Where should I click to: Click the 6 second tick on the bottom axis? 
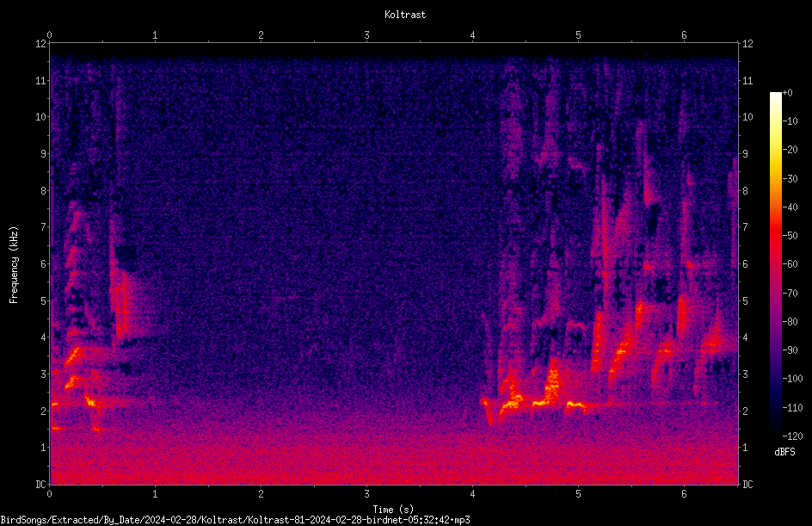(684, 494)
